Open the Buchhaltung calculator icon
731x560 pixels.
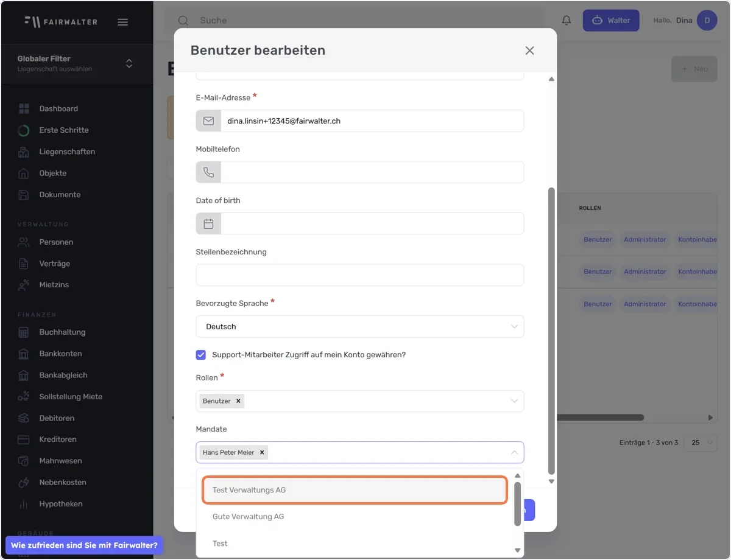coord(24,332)
